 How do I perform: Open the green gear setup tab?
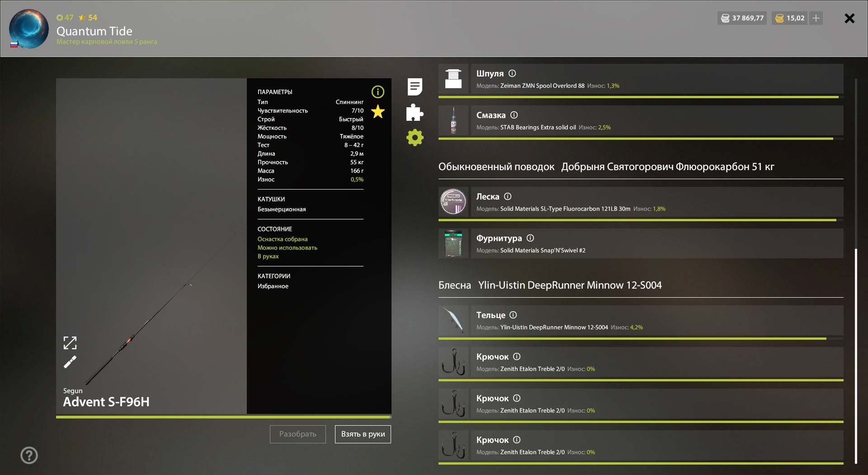415,138
